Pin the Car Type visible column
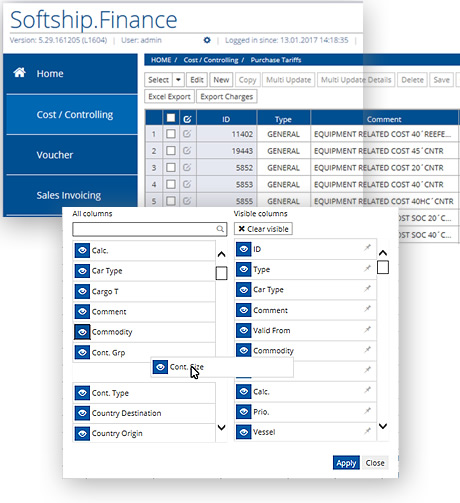 click(367, 288)
